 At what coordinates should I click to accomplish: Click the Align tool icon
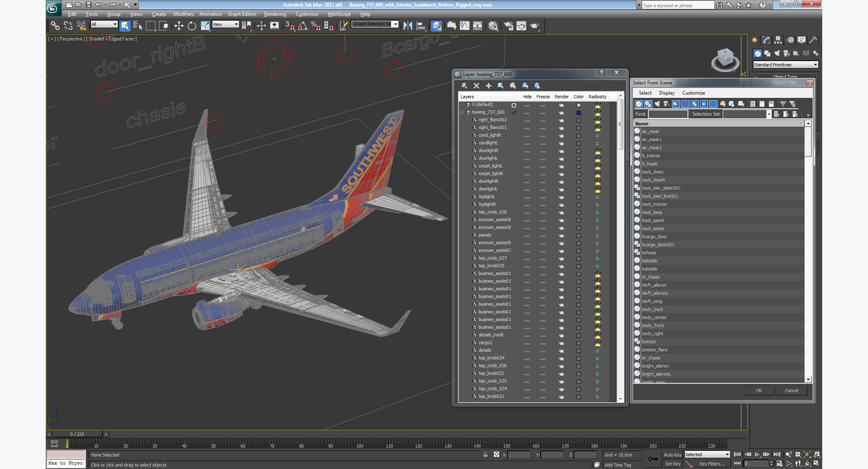click(x=421, y=26)
